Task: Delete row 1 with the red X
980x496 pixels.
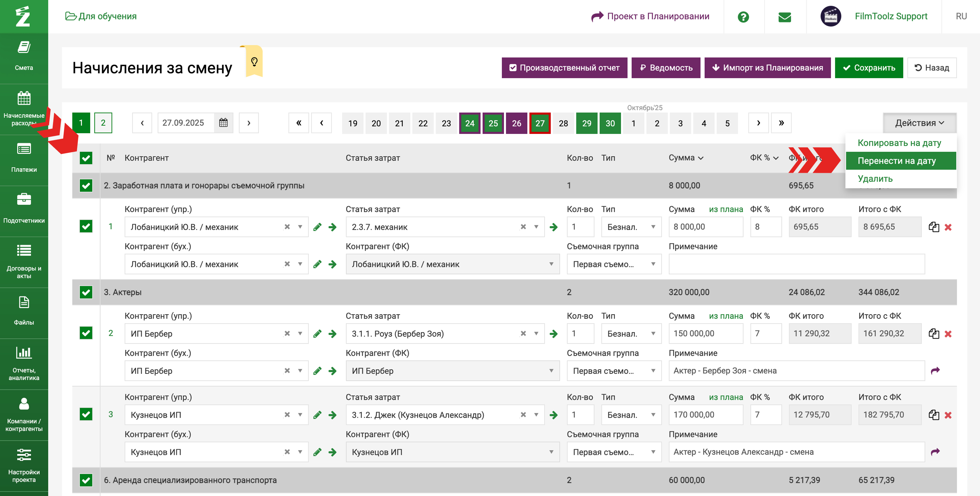Action: (x=948, y=228)
